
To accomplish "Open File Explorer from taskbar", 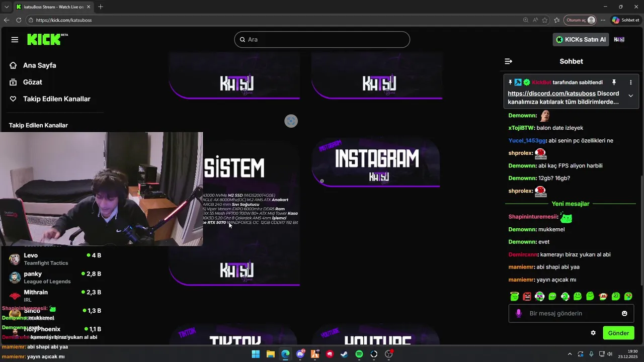I will pos(270,354).
